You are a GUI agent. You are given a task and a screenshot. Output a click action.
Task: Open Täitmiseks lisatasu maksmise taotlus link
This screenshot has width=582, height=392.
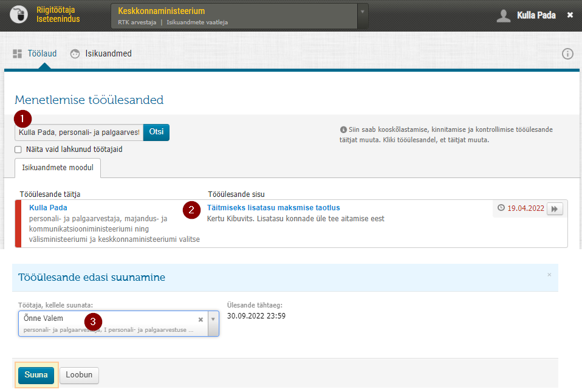click(273, 208)
